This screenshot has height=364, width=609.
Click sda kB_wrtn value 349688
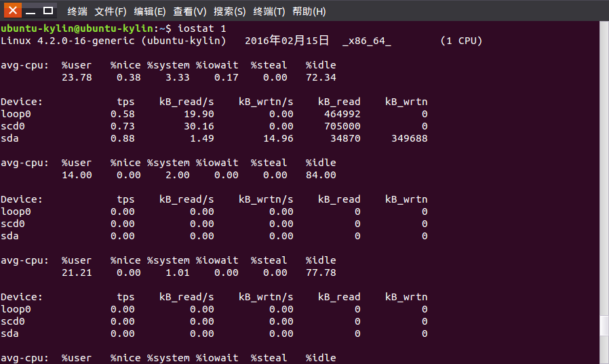click(x=410, y=138)
